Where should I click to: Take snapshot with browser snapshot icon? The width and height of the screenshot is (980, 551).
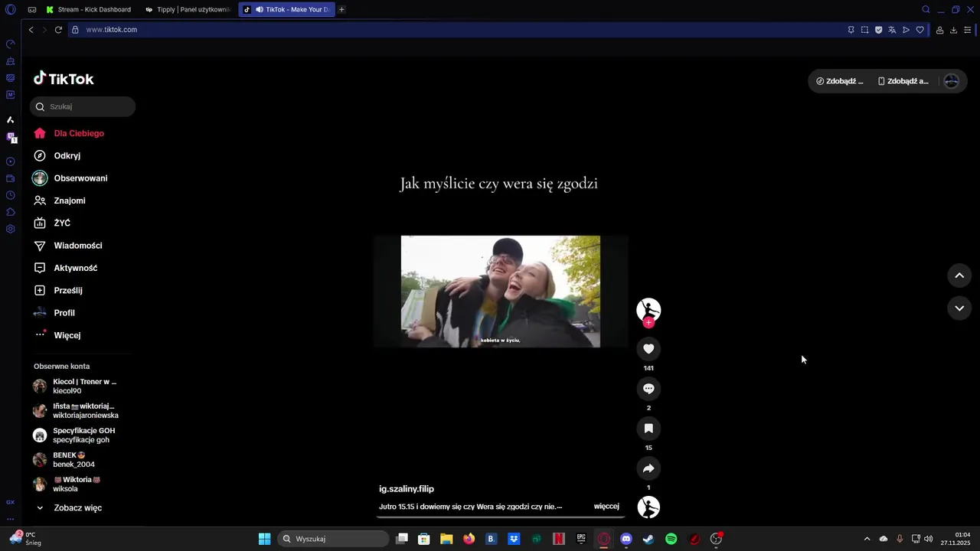coord(864,30)
